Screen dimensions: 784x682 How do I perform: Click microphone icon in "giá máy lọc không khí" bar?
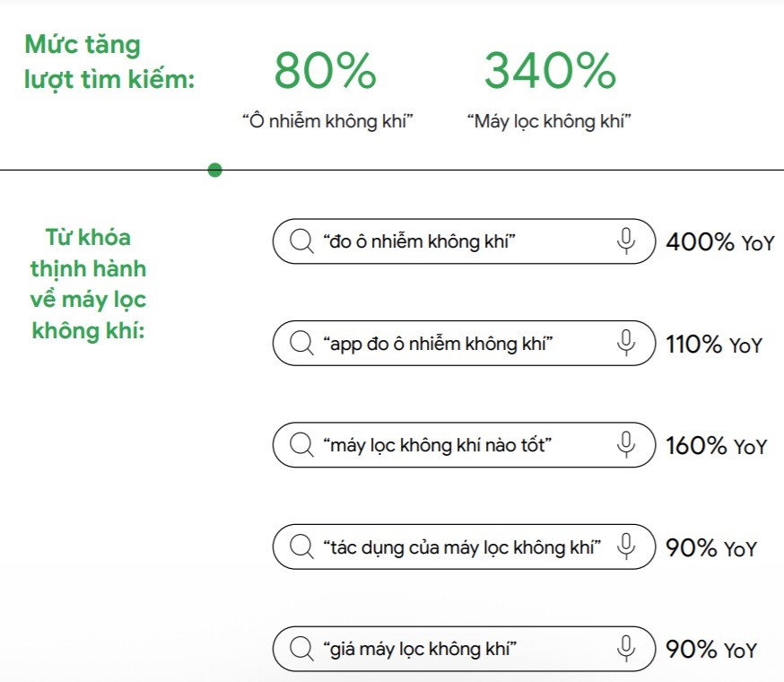[x=626, y=648]
